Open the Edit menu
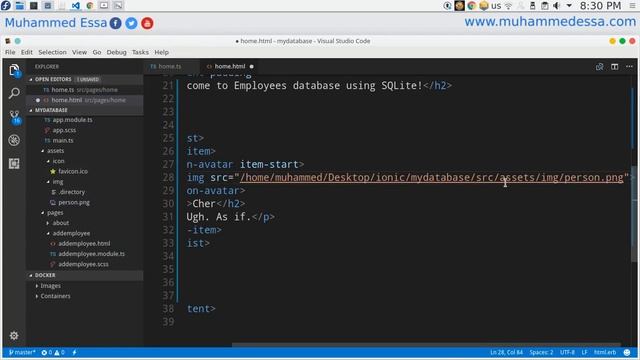The image size is (640, 360). pos(27,52)
